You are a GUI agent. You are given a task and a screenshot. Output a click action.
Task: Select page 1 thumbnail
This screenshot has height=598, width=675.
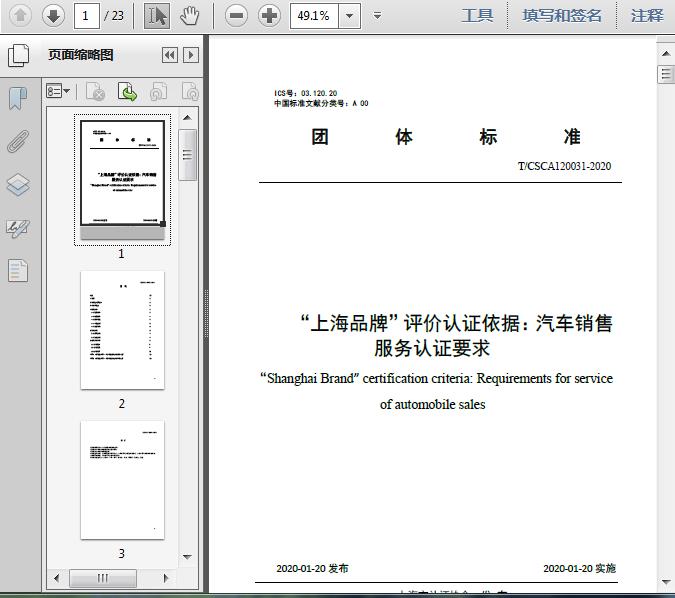[x=122, y=180]
